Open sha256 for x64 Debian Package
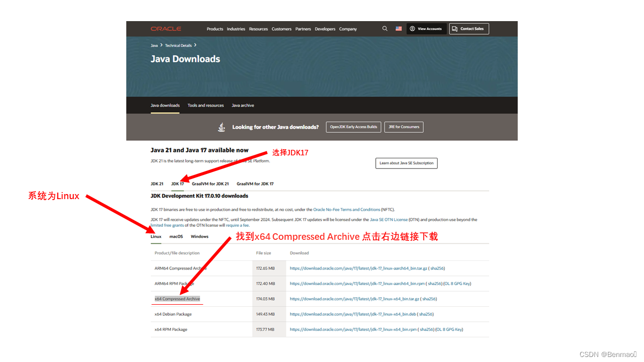Viewport: 644px width, 362px height. 426,314
